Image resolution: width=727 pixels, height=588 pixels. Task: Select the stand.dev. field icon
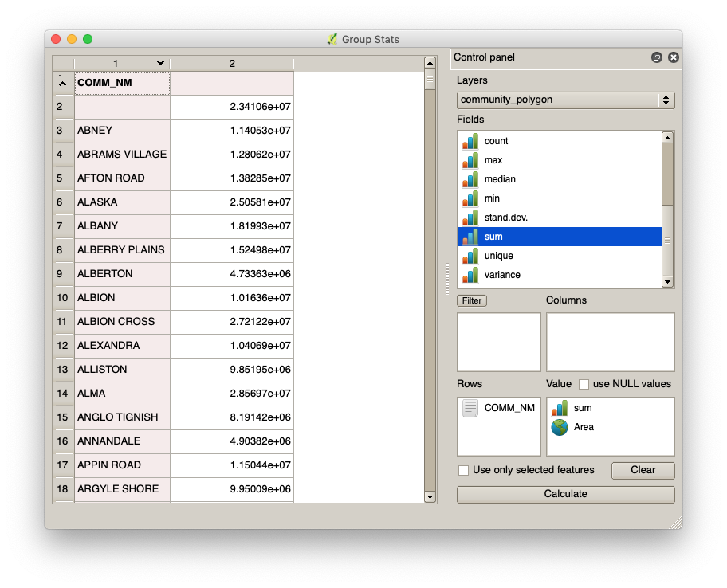[x=470, y=218]
